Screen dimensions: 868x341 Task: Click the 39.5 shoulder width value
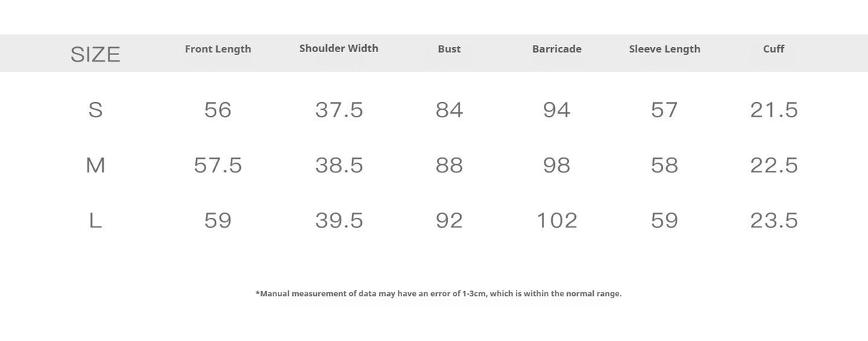[339, 221]
